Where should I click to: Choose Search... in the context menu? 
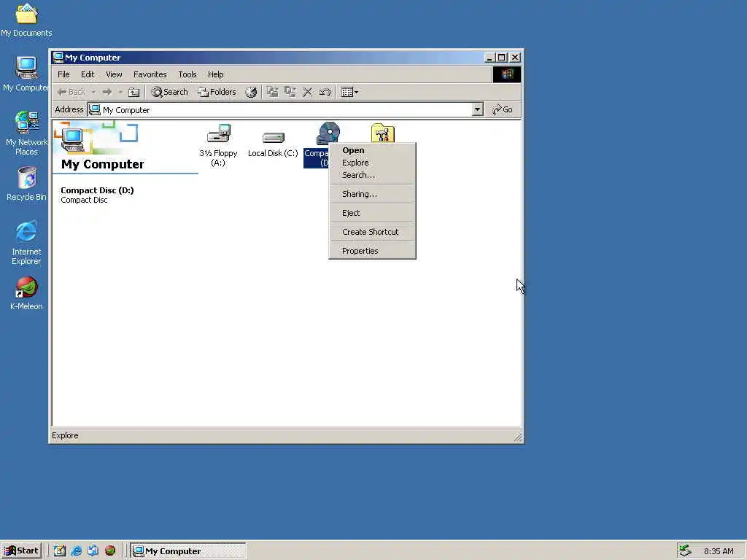point(372,175)
